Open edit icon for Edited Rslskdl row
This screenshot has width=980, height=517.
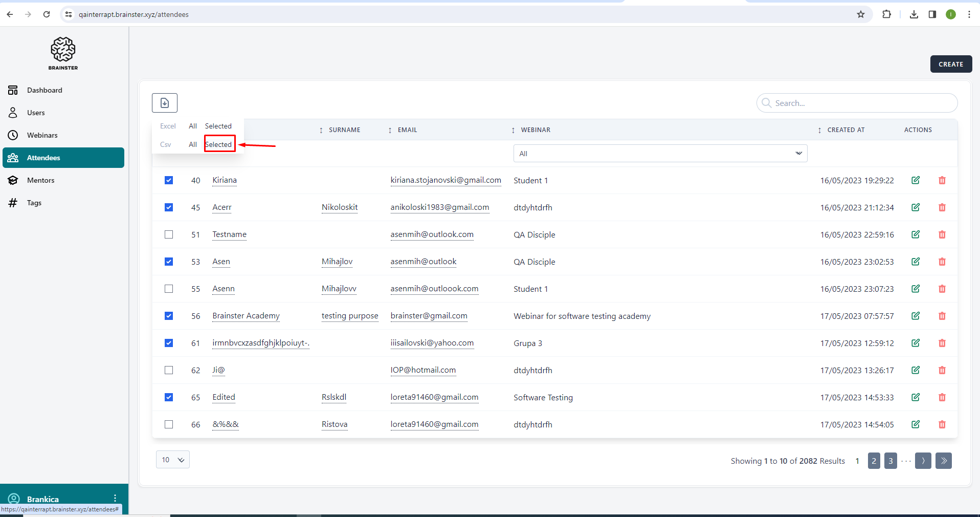[916, 397]
